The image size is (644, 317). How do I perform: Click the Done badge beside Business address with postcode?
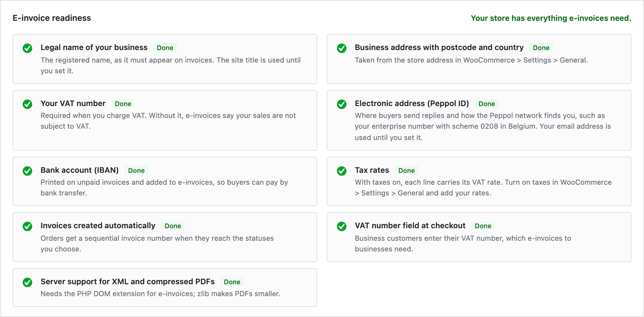point(541,48)
